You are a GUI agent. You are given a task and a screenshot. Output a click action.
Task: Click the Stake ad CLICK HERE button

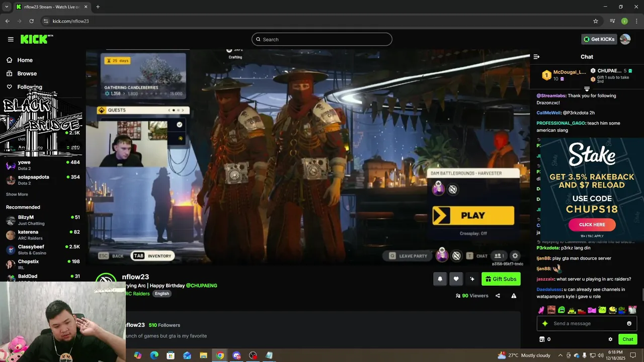tap(592, 225)
